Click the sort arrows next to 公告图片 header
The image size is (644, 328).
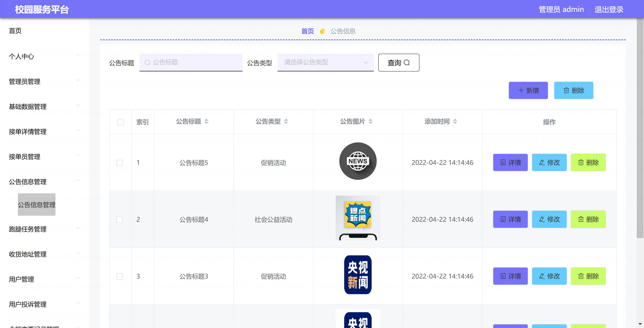[371, 121]
